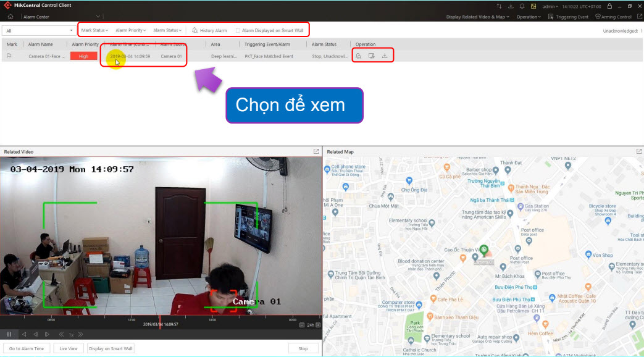Click the red playhead on video timeline
This screenshot has width=644, height=357.
point(161,323)
